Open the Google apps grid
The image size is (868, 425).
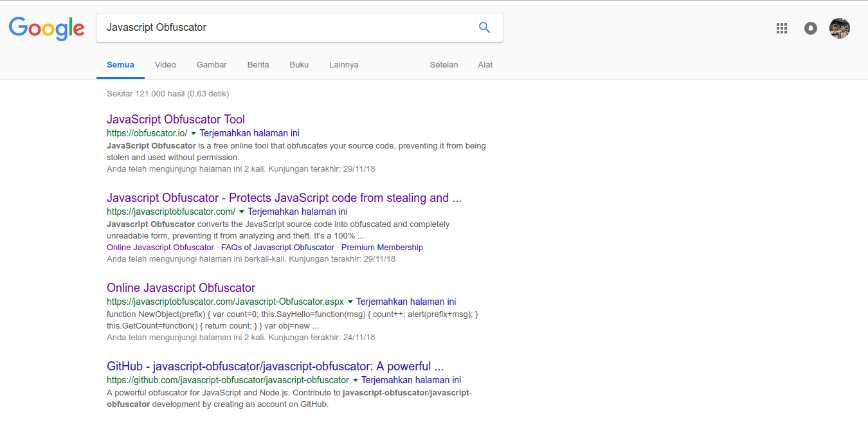(x=782, y=28)
